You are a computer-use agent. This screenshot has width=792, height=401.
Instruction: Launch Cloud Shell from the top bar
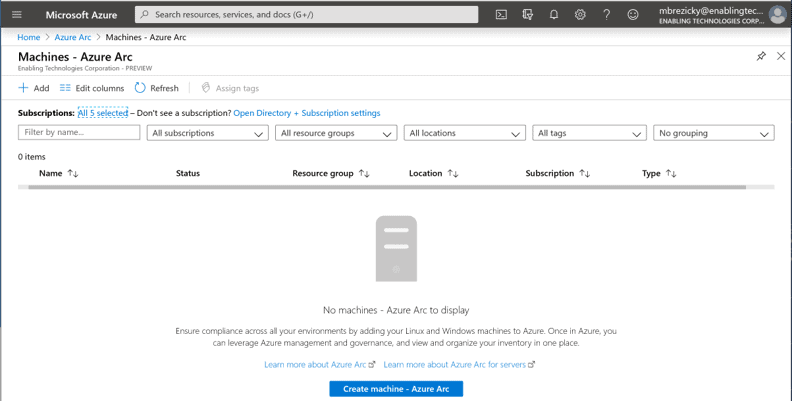click(x=501, y=15)
